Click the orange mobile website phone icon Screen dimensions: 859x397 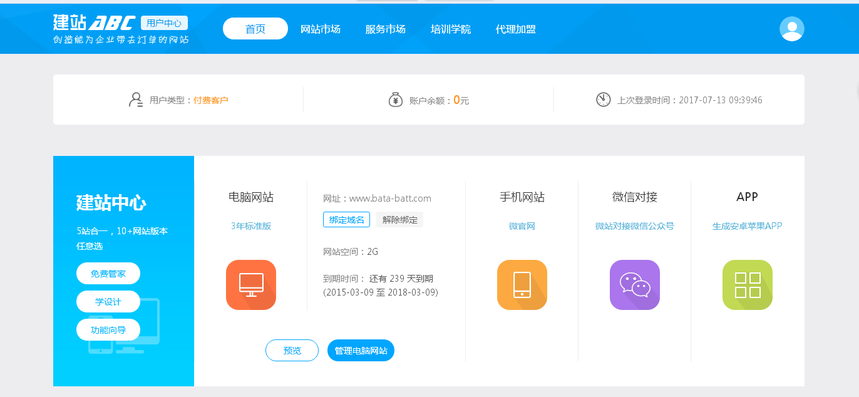pos(522,285)
